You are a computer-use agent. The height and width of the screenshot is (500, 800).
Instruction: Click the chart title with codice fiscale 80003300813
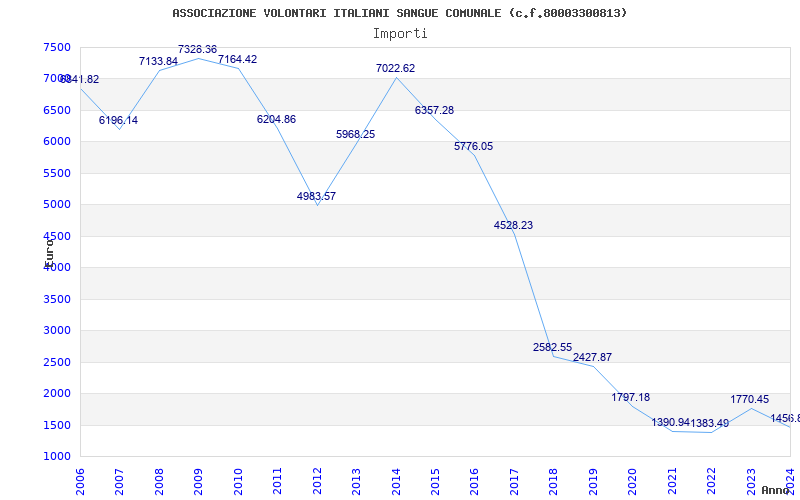coord(399,13)
